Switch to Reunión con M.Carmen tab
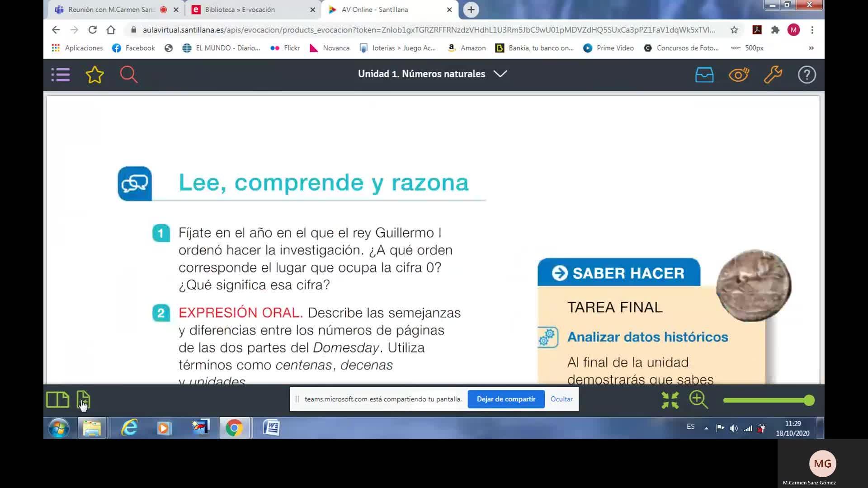The image size is (868, 488). coord(111,9)
